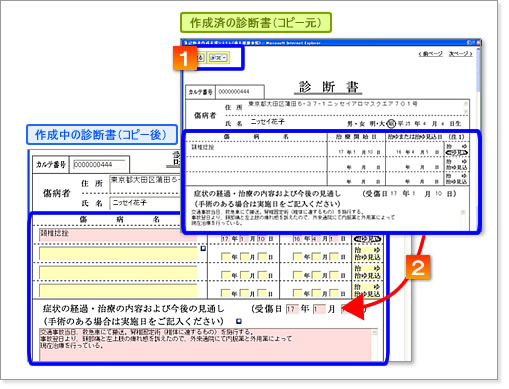Focus the 受傷日 year field showing 17
The width and height of the screenshot is (509, 389).
click(292, 309)
